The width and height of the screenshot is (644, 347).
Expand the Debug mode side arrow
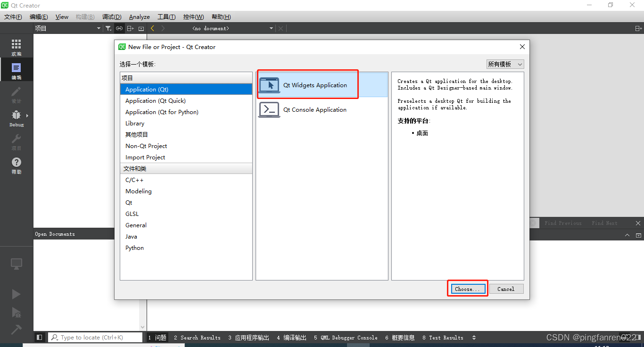pos(27,116)
